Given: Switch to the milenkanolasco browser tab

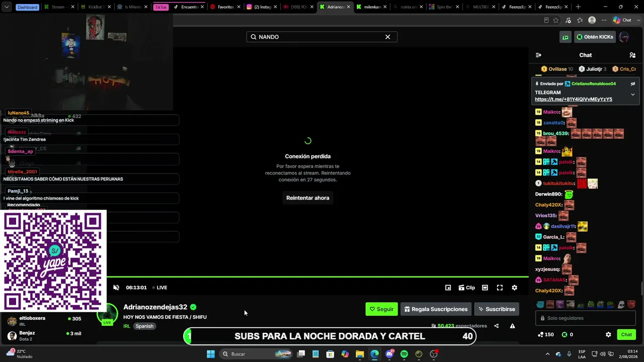Looking at the screenshot, I should coord(372,7).
